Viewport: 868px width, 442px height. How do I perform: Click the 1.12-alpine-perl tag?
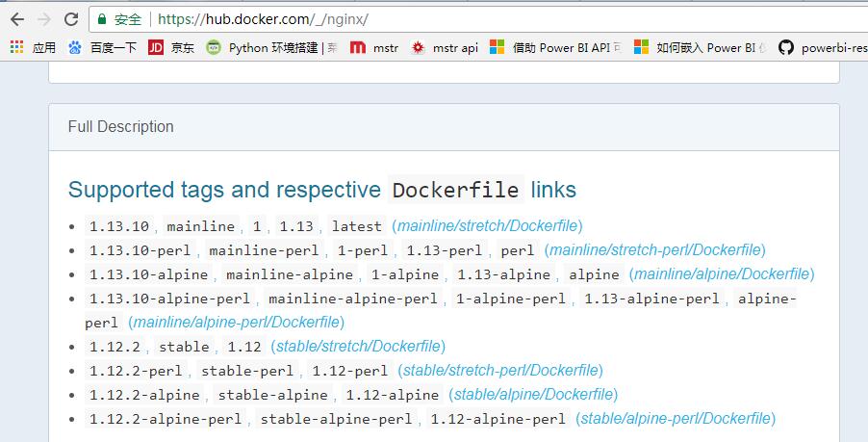pyautogui.click(x=498, y=419)
